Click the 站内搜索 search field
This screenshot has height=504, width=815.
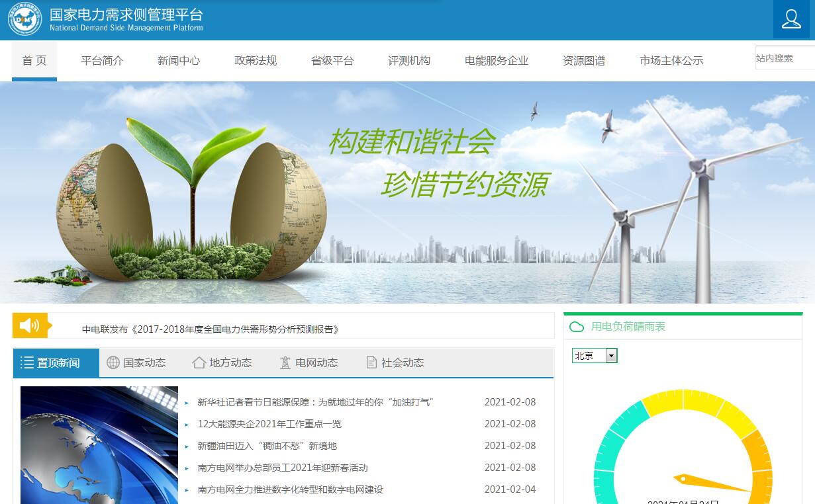pos(784,58)
